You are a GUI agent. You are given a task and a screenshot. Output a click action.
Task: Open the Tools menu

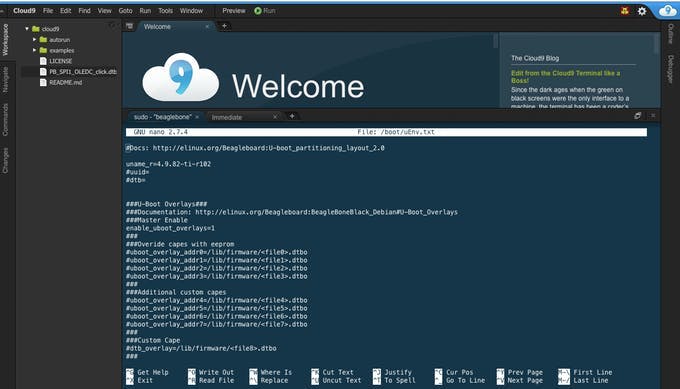click(x=165, y=11)
